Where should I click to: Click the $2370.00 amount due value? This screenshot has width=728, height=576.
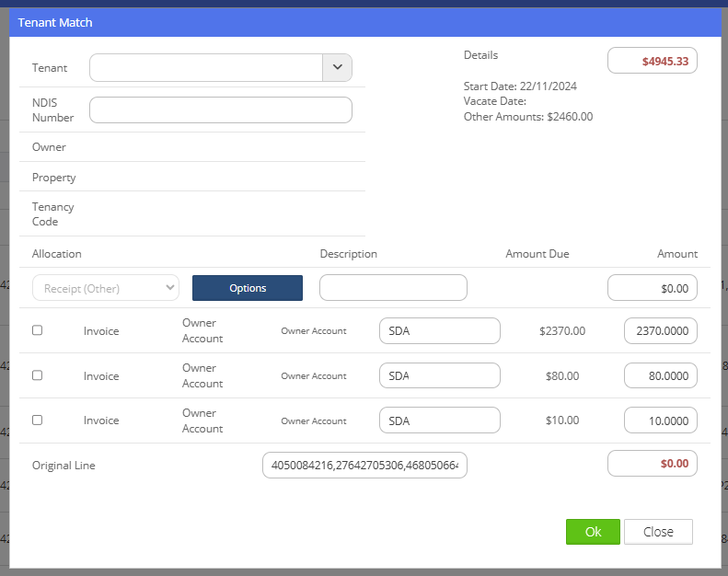tap(562, 331)
